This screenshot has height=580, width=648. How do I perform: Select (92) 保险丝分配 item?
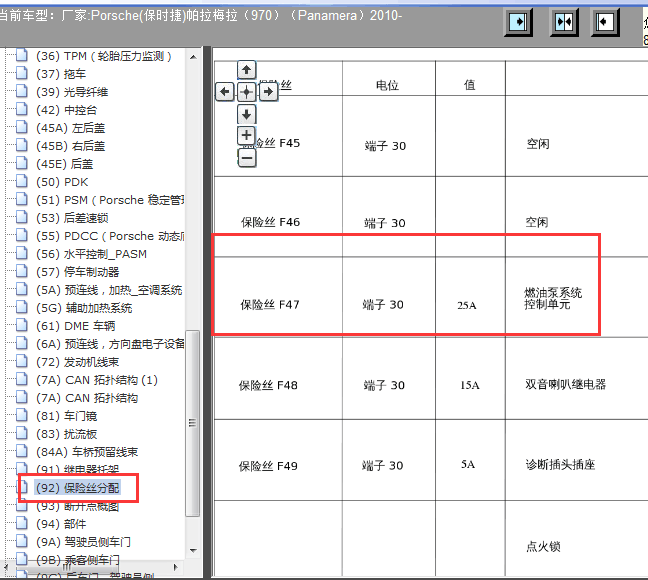(x=78, y=488)
